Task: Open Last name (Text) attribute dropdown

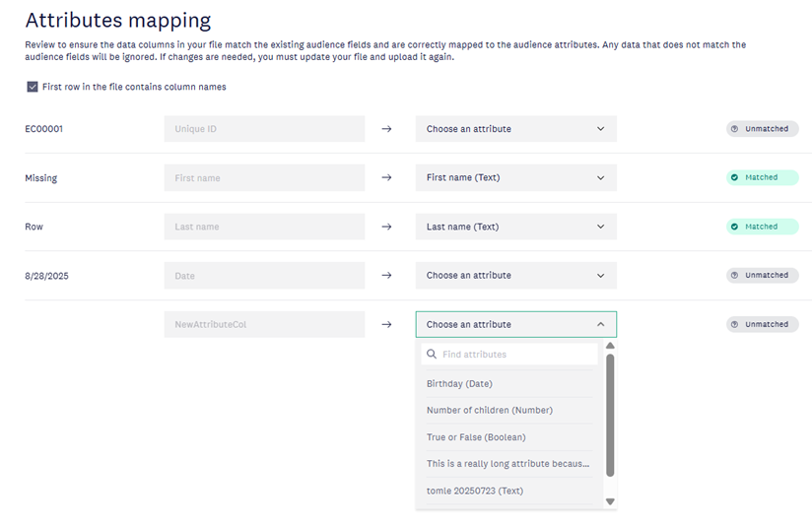Action: (x=515, y=227)
